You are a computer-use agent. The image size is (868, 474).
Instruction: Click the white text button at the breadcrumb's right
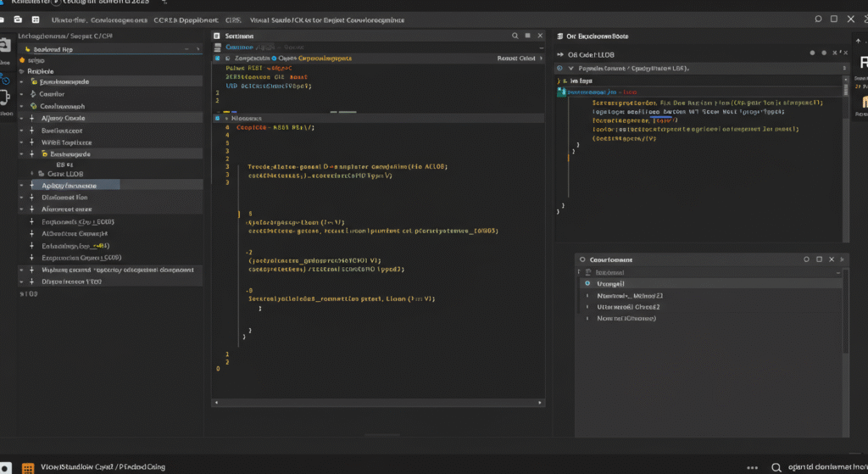tap(516, 59)
